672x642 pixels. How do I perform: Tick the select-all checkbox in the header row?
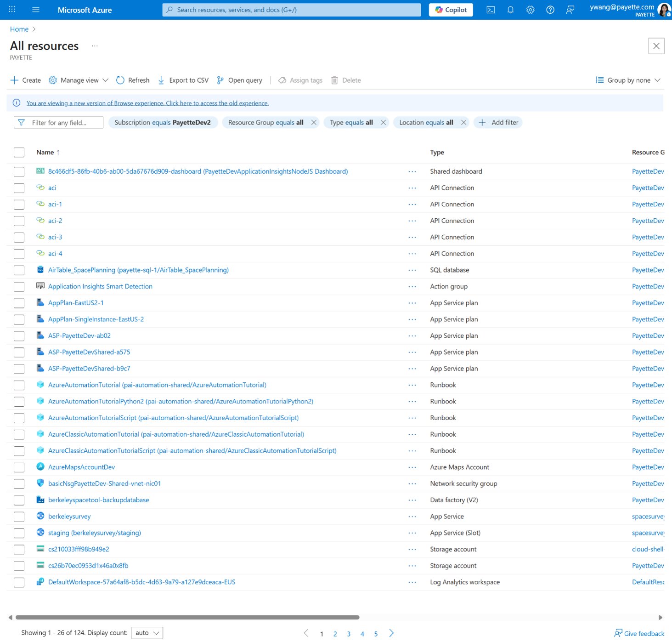[x=19, y=153]
